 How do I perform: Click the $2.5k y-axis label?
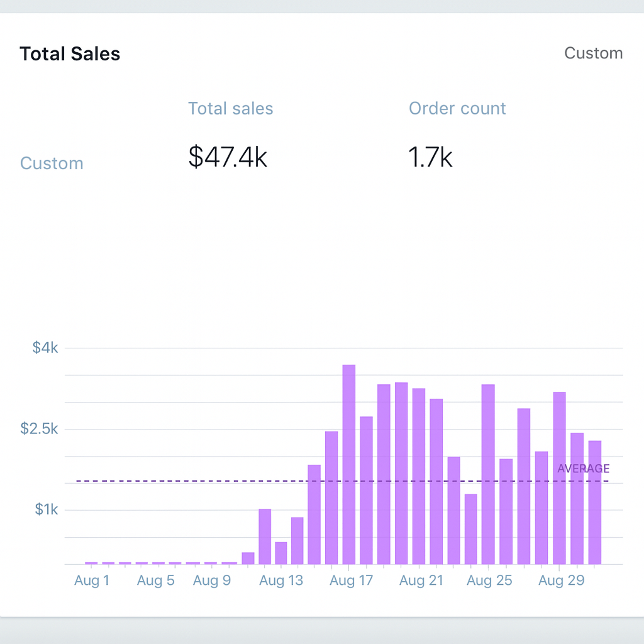[x=40, y=429]
